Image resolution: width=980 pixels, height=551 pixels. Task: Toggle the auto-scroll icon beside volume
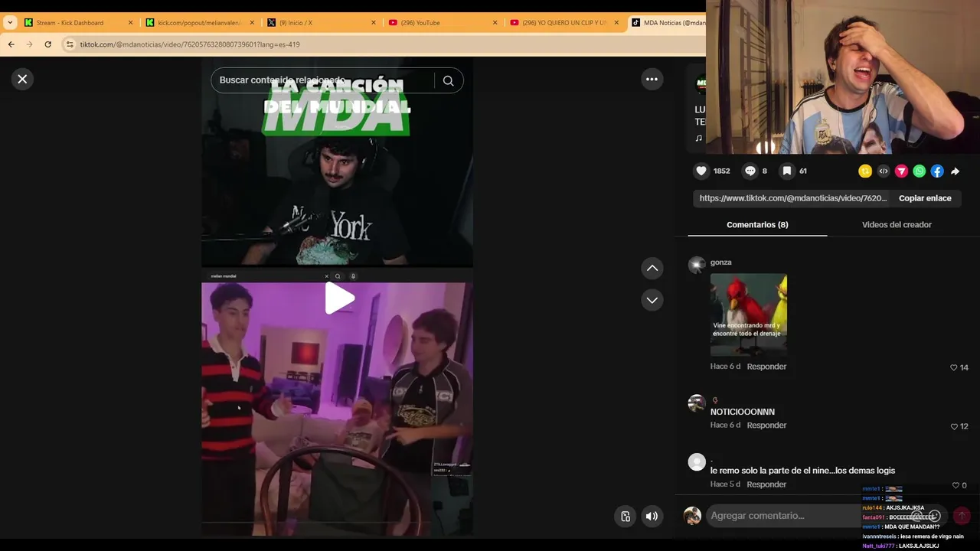coord(626,516)
